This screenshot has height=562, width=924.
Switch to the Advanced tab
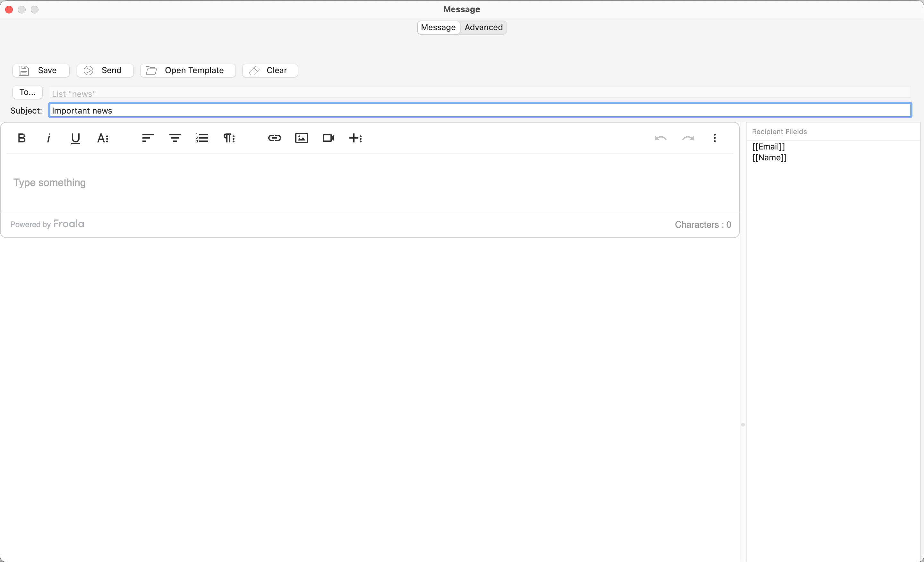pyautogui.click(x=483, y=27)
